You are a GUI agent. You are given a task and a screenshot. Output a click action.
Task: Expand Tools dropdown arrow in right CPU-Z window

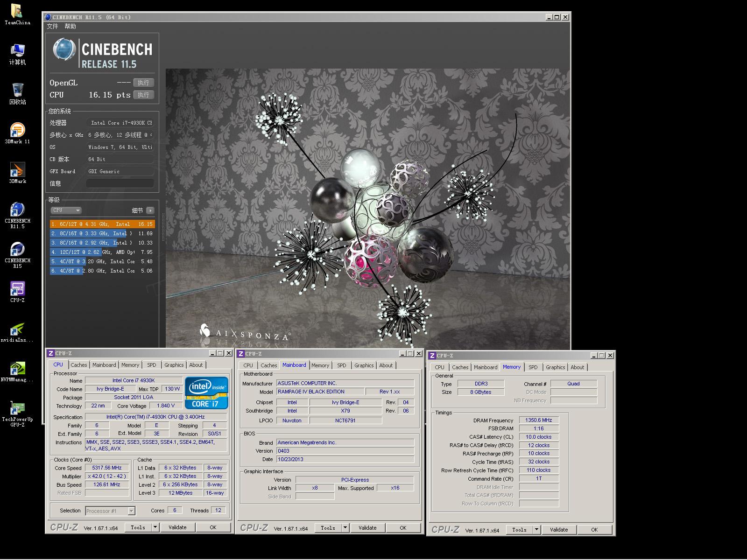tap(537, 530)
